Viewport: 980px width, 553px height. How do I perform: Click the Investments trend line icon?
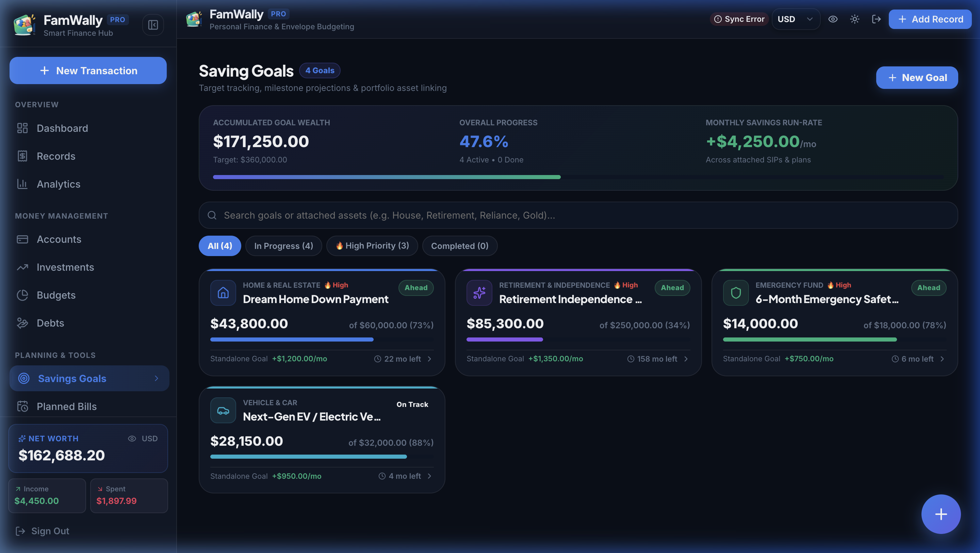22,267
